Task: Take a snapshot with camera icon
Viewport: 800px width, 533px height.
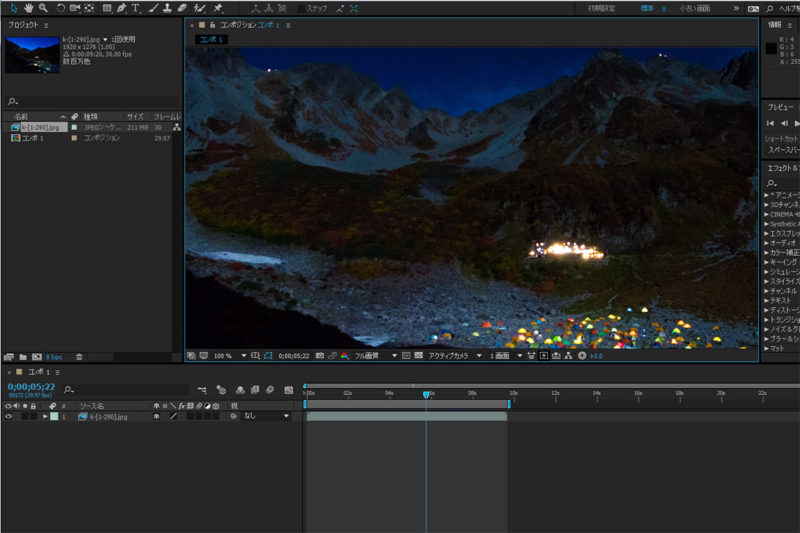Action: tap(320, 356)
